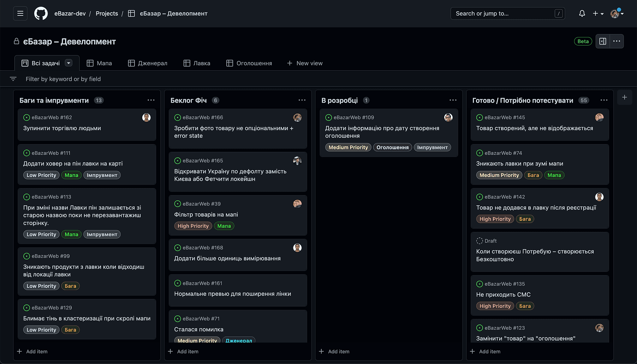Open issue Зупинити торгівлю людьми
The width and height of the screenshot is (637, 364).
(62, 128)
